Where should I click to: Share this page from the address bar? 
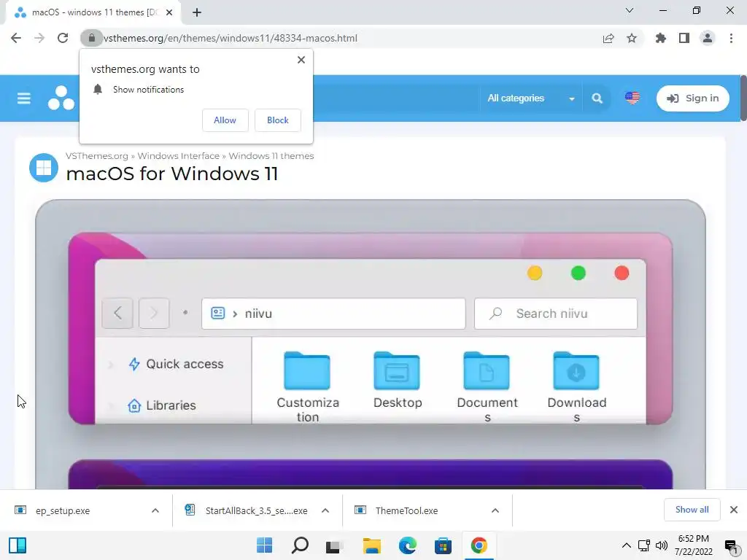(608, 38)
